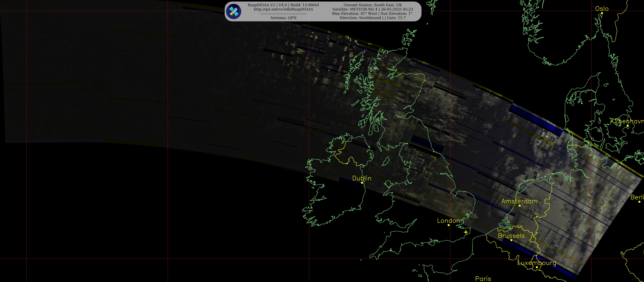
Task: Select the "Antenna: QFH" text
Action: 283,18
